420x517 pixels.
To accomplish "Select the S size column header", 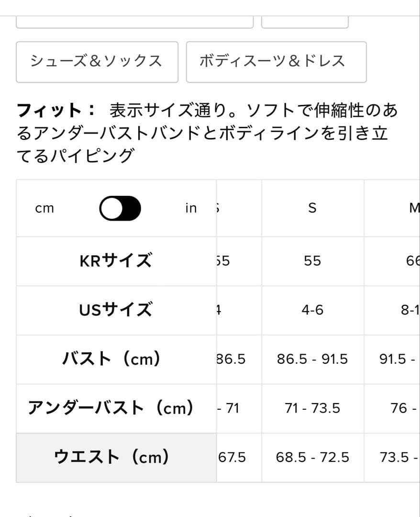I will [312, 208].
